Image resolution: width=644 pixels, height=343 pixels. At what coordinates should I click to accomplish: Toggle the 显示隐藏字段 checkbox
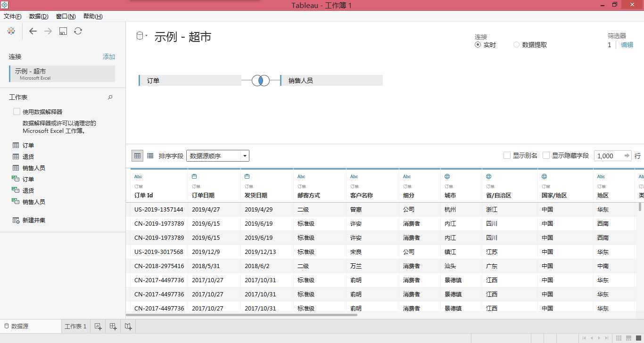546,155
